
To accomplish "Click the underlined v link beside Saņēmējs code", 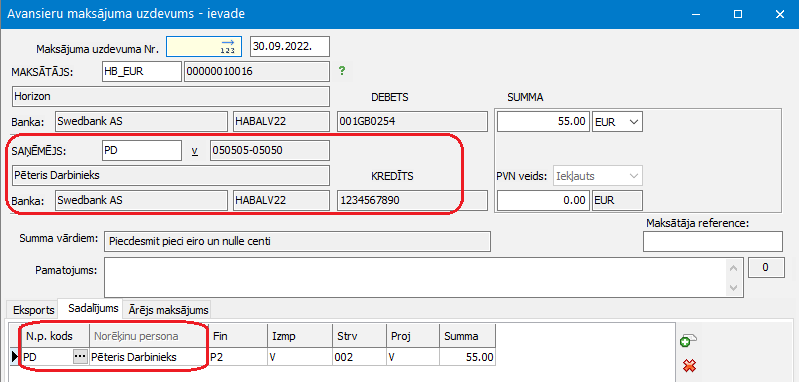I will 194,151.
